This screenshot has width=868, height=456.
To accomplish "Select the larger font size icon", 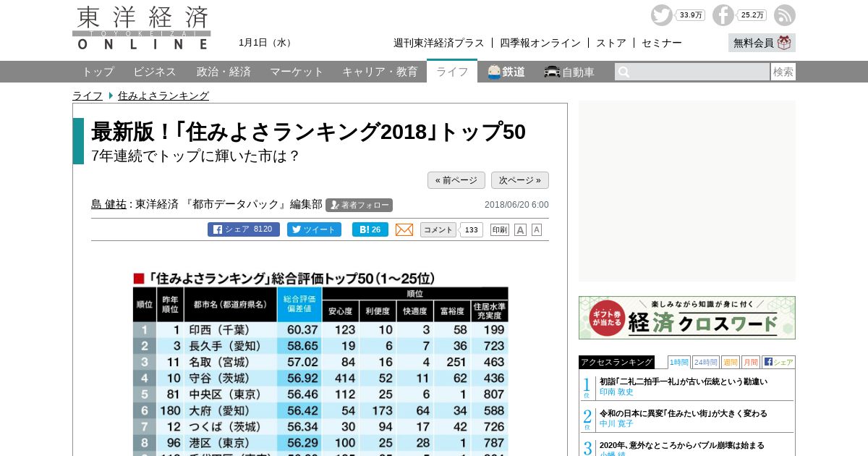I will pyautogui.click(x=520, y=229).
